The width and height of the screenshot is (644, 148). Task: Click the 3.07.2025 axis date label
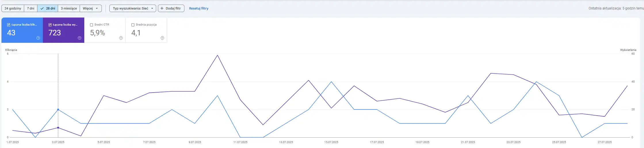(x=58, y=142)
